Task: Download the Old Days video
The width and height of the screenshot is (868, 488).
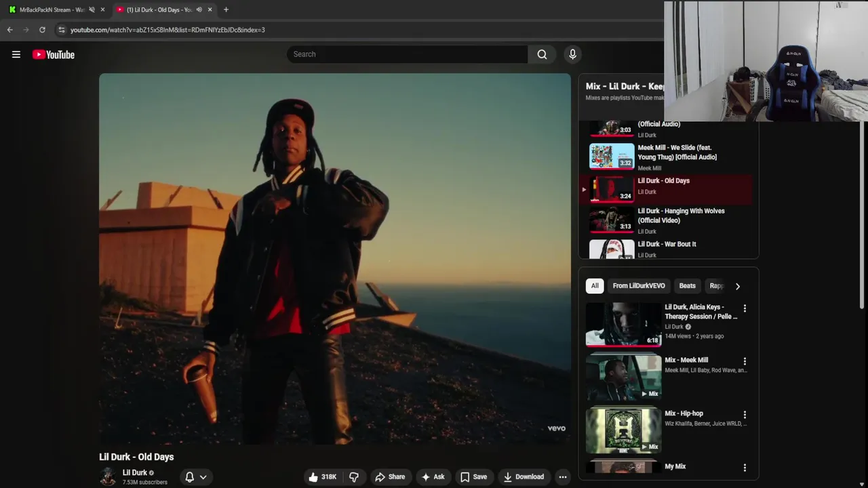Action: tap(523, 477)
